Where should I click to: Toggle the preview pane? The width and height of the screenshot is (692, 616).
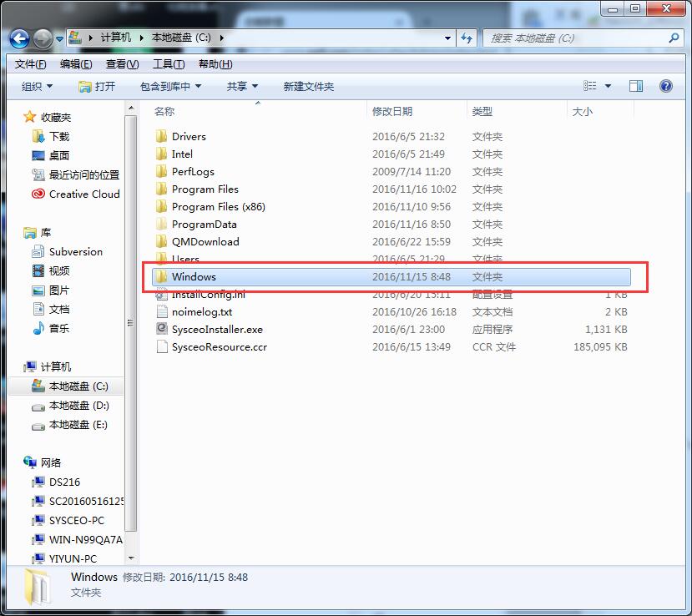click(635, 86)
